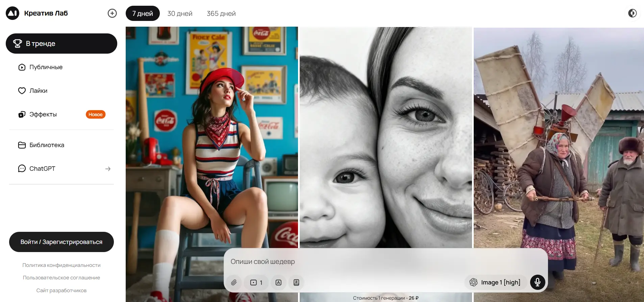Viewport: 644px width, 302px height.
Task: Expand ChatGPT using the arrow
Action: (108, 169)
